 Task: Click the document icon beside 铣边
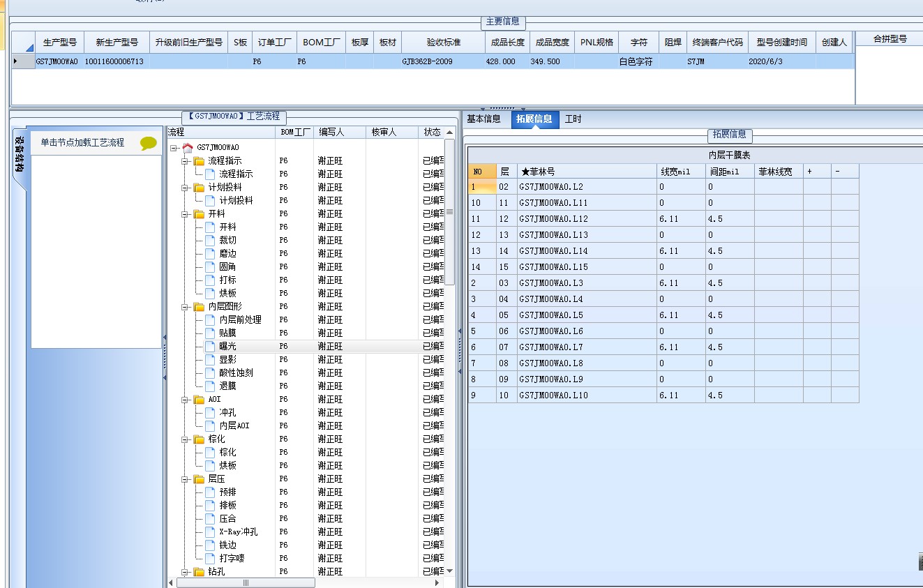click(x=211, y=545)
